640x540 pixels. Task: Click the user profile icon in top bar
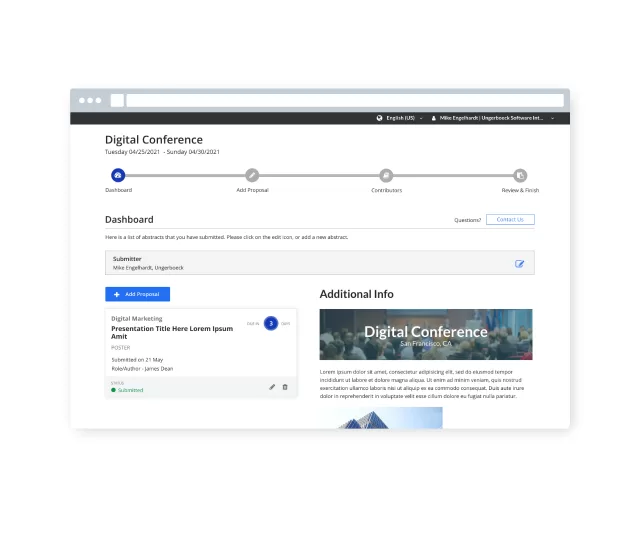pyautogui.click(x=433, y=118)
